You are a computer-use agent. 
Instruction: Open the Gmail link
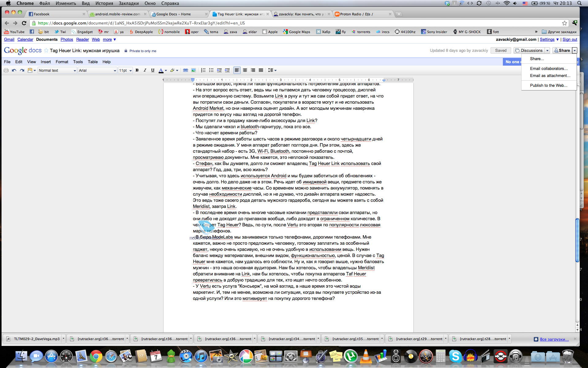tap(9, 40)
